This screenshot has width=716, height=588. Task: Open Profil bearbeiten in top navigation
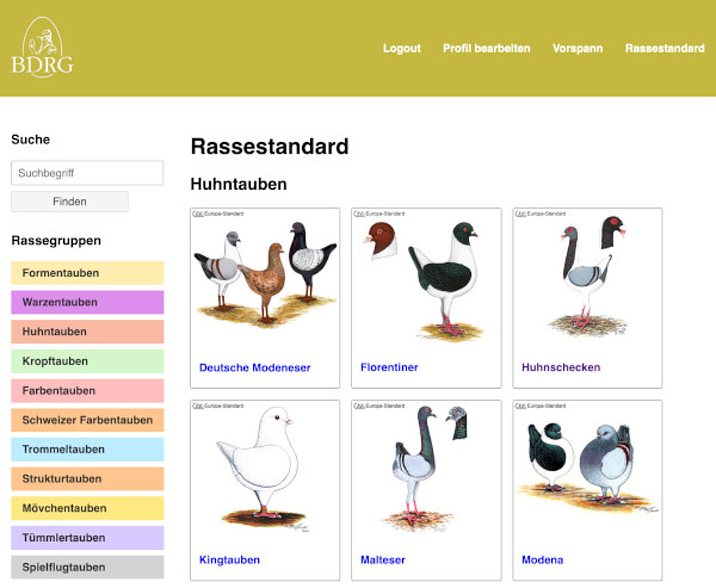coord(486,49)
